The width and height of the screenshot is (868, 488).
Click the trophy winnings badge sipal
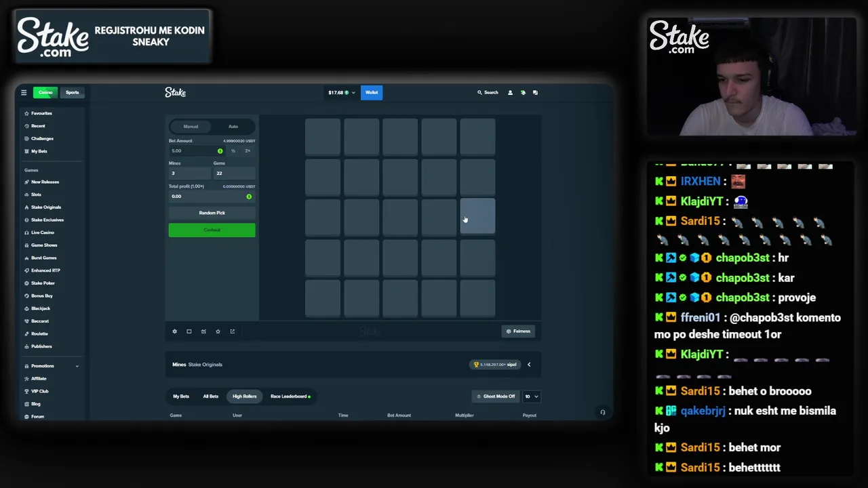pos(494,365)
